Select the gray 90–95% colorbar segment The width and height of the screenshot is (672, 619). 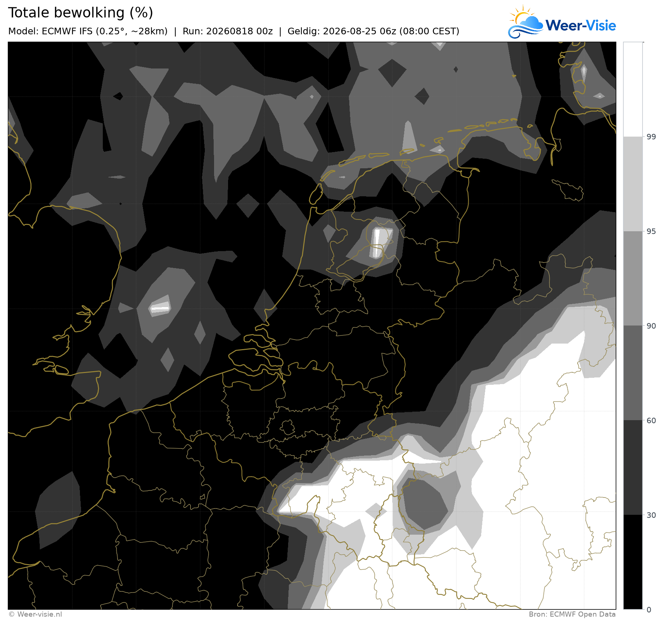click(x=633, y=278)
